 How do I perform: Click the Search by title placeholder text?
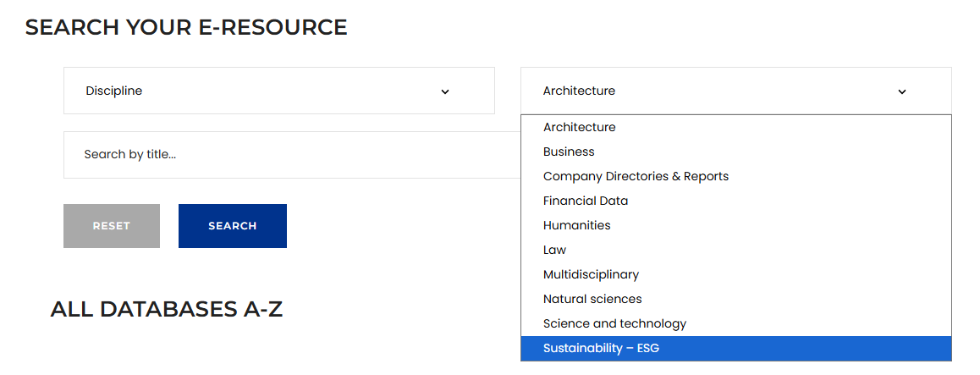[129, 155]
